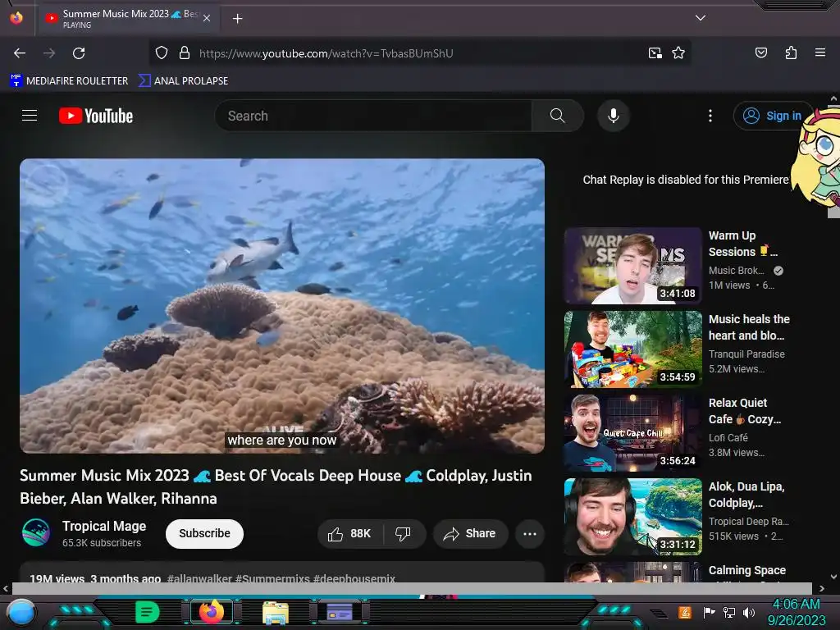840x630 pixels.
Task: Open the Calming Space video title
Action: coord(746,570)
